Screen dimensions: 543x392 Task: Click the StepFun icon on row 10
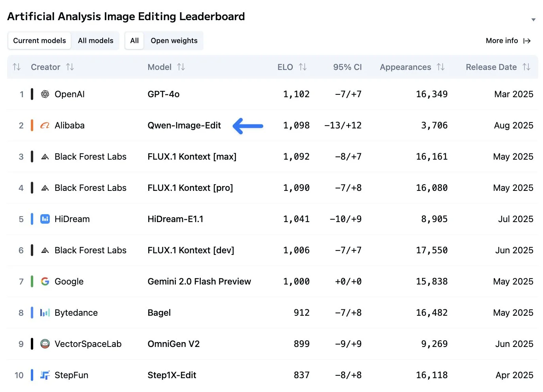click(45, 375)
